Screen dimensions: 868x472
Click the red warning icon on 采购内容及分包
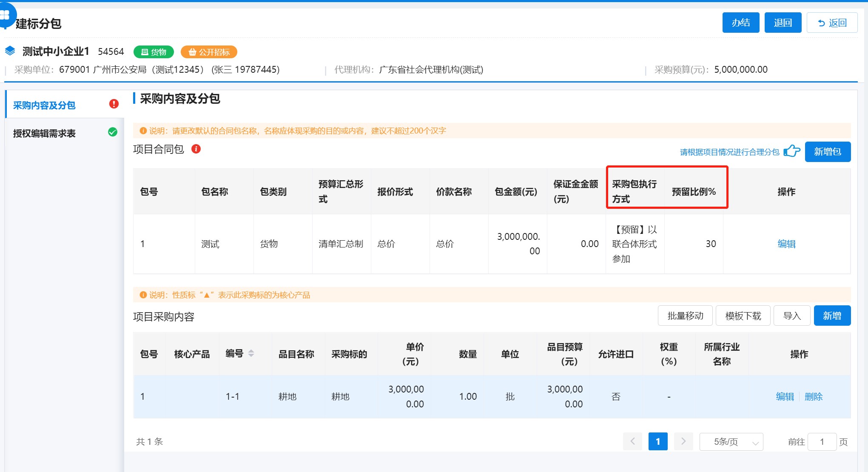[114, 104]
